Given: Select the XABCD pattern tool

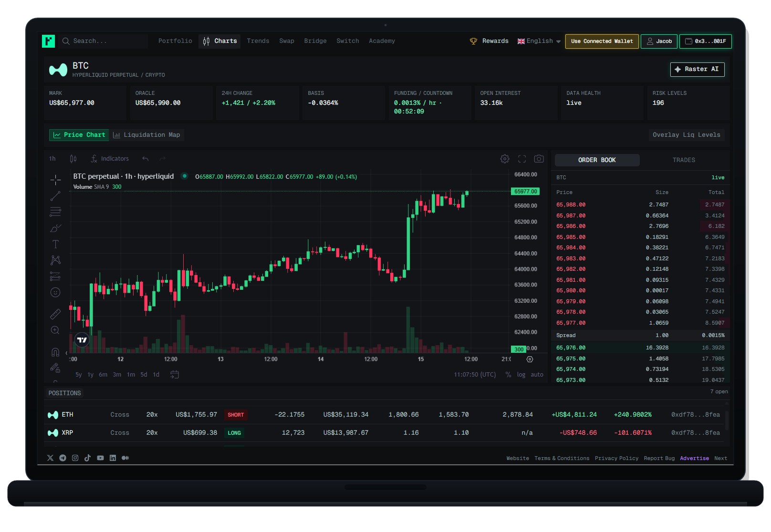Looking at the screenshot, I should (x=55, y=260).
